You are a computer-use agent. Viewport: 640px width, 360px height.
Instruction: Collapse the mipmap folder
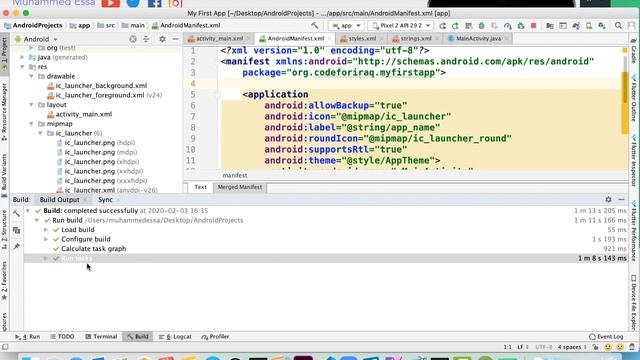click(31, 124)
